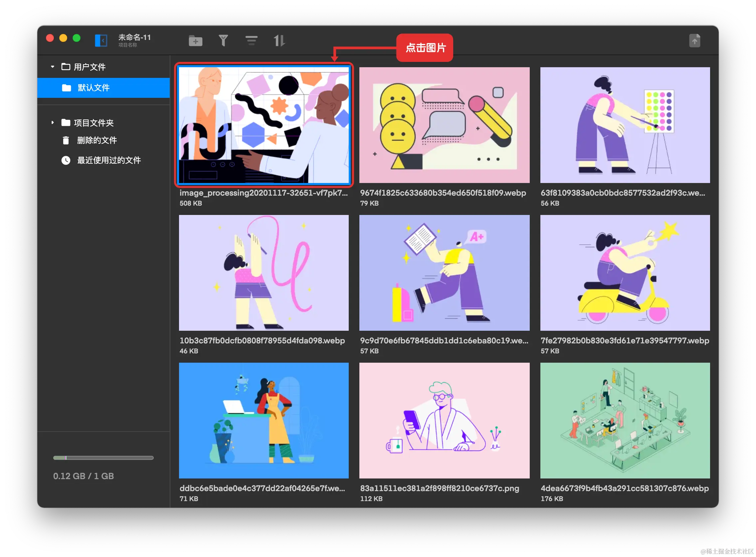Viewport: 756px width, 557px height.
Task: Click the new folder toolbar icon
Action: tap(195, 41)
